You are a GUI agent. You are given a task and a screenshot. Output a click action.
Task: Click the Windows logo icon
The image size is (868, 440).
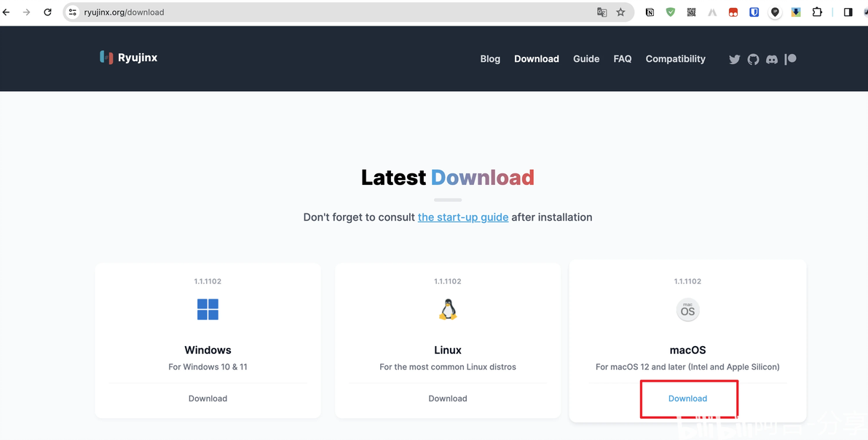(208, 310)
